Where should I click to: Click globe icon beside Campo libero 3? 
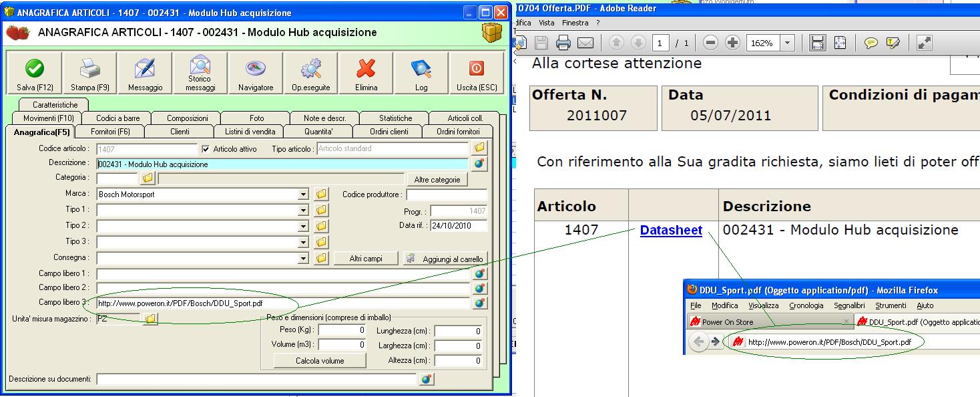click(x=479, y=303)
